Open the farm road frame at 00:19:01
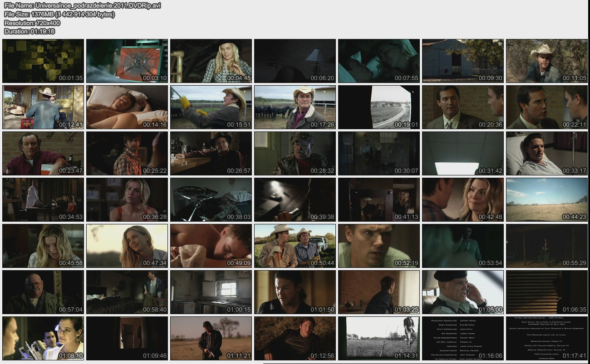The height and width of the screenshot is (364, 590). point(379,107)
